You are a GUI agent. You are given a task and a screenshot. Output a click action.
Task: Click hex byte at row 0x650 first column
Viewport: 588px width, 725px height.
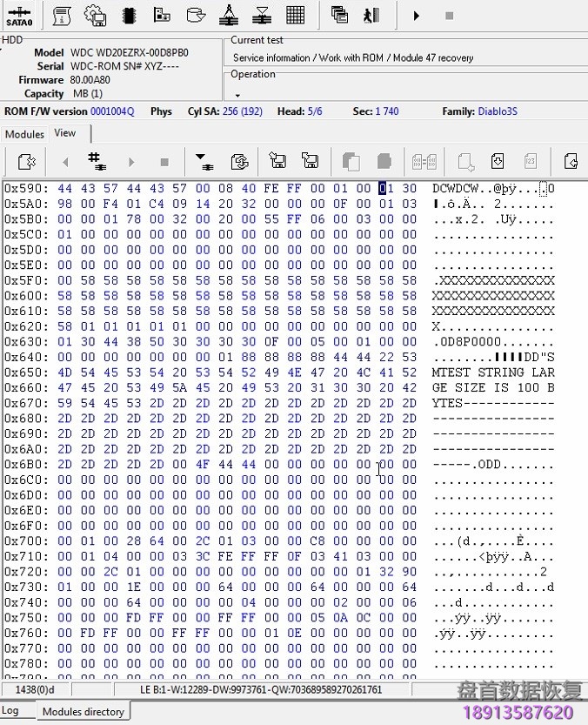pos(65,372)
